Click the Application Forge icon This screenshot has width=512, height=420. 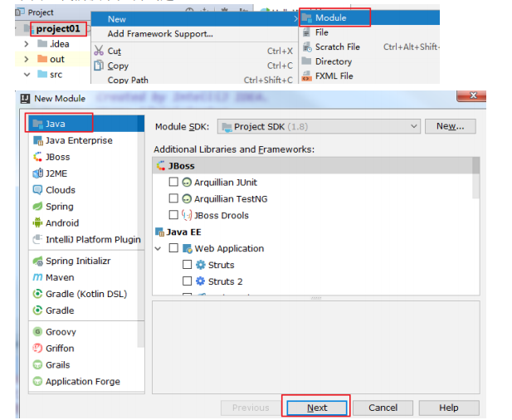(38, 381)
